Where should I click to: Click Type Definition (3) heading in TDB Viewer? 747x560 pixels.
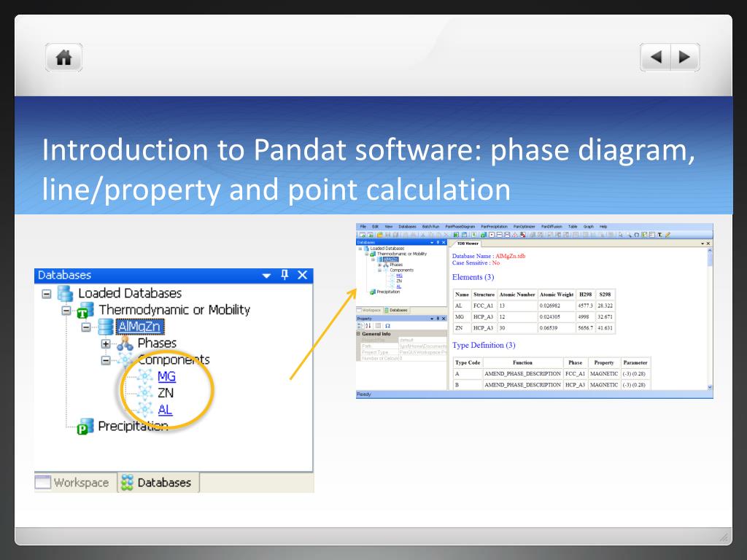(x=484, y=345)
